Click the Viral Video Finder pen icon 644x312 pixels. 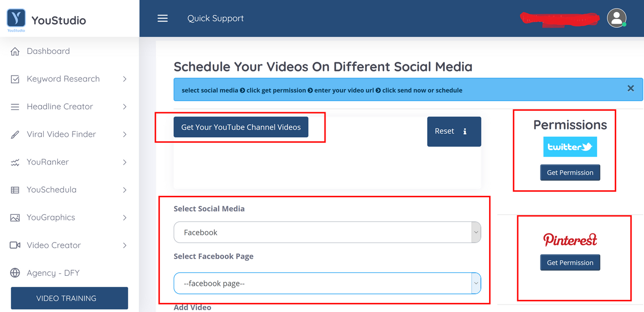pos(15,134)
